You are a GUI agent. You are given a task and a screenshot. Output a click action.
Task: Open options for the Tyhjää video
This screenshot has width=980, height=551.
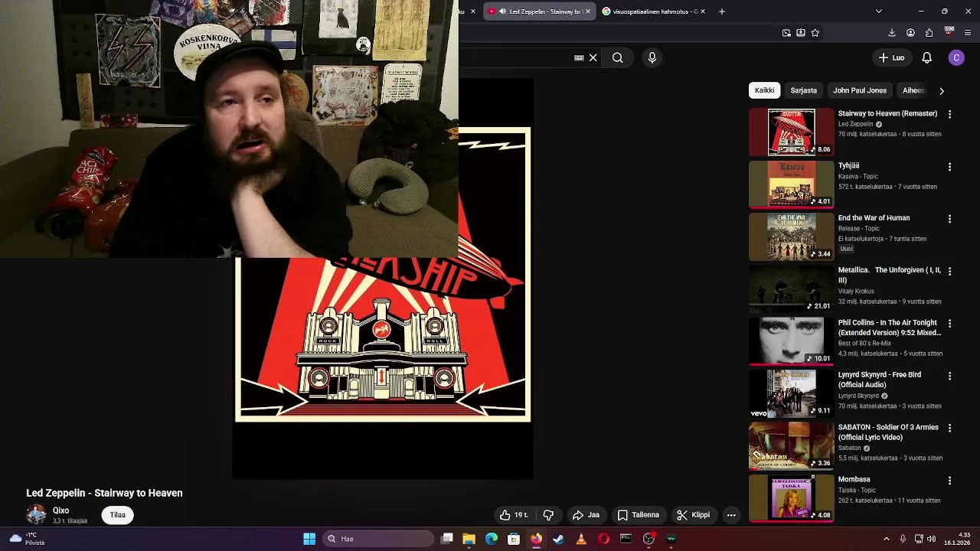coord(949,166)
